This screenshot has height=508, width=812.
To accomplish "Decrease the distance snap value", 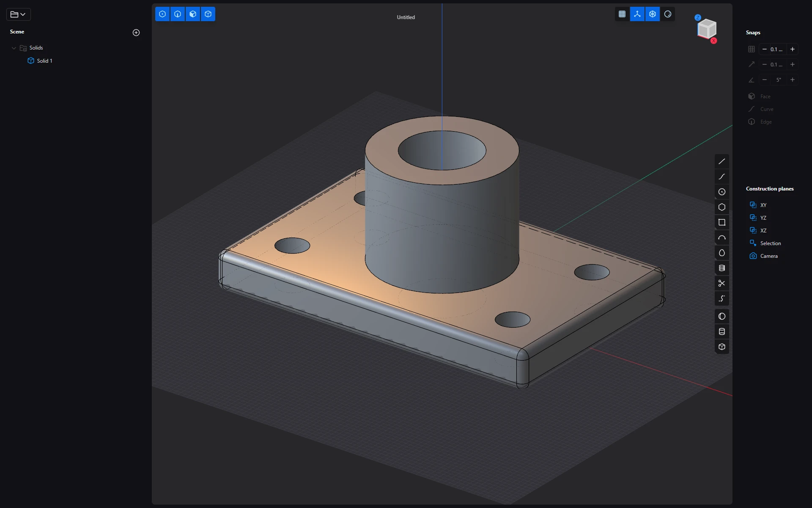I will tap(764, 64).
